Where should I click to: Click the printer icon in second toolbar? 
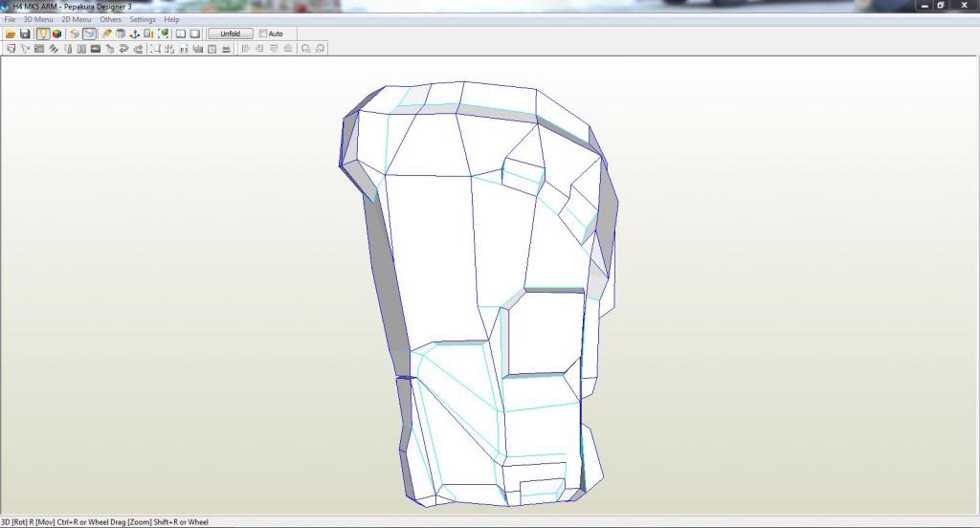[226, 49]
